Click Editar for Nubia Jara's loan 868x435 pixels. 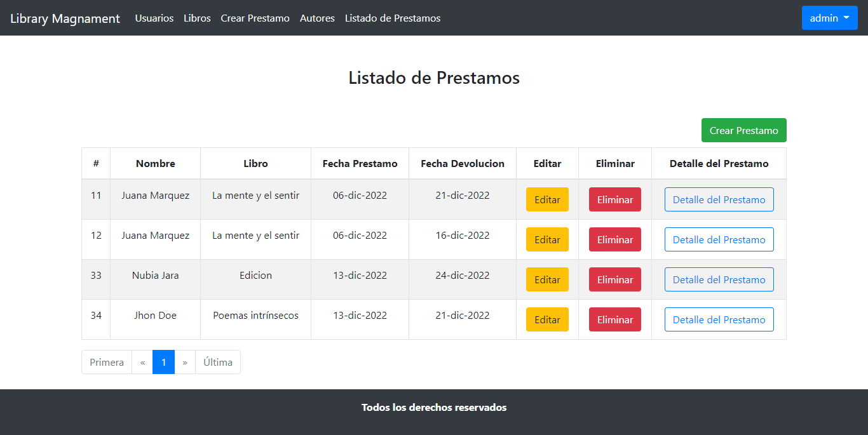(x=547, y=279)
